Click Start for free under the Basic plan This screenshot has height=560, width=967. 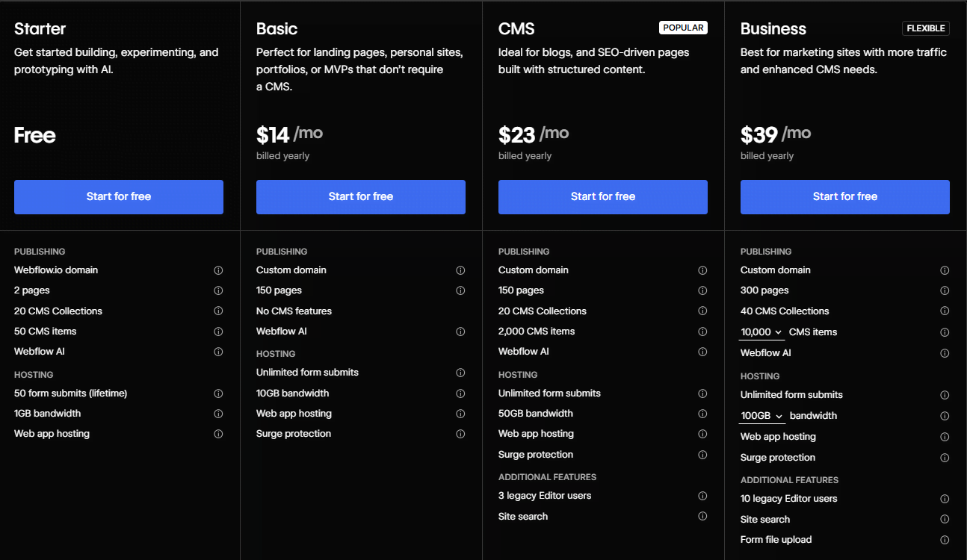tap(360, 196)
